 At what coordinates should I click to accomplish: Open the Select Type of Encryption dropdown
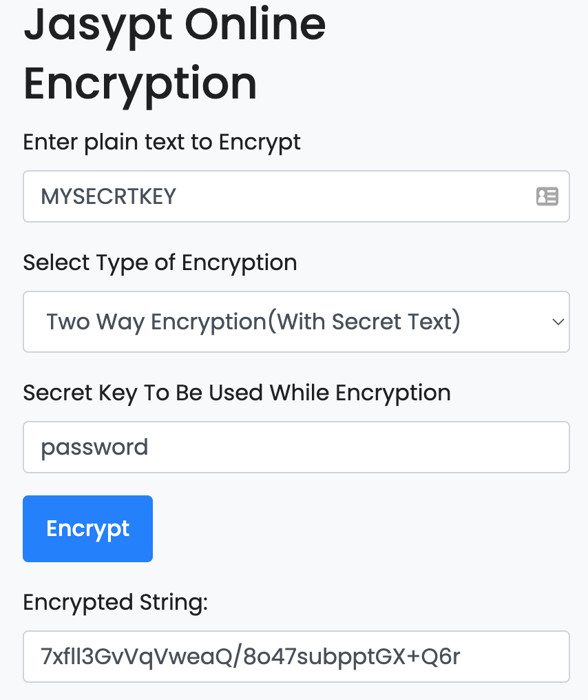(x=296, y=322)
